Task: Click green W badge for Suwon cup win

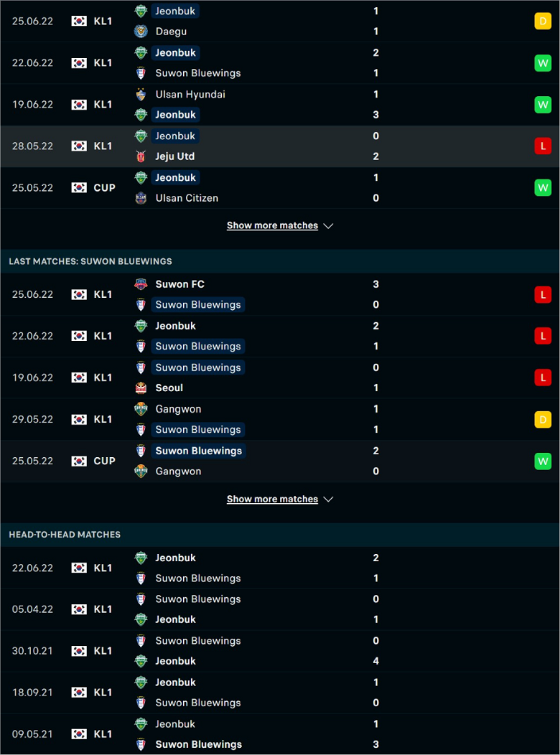Action: pyautogui.click(x=543, y=461)
